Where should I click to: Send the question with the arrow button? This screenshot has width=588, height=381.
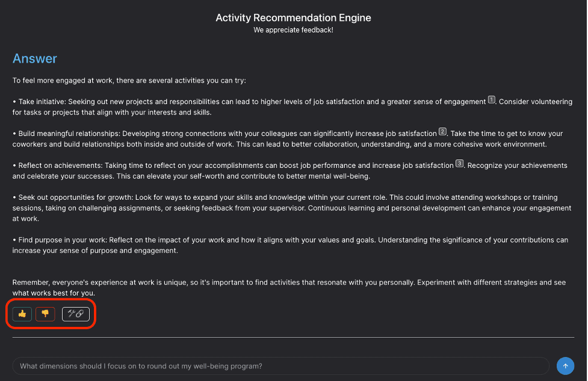pyautogui.click(x=565, y=366)
